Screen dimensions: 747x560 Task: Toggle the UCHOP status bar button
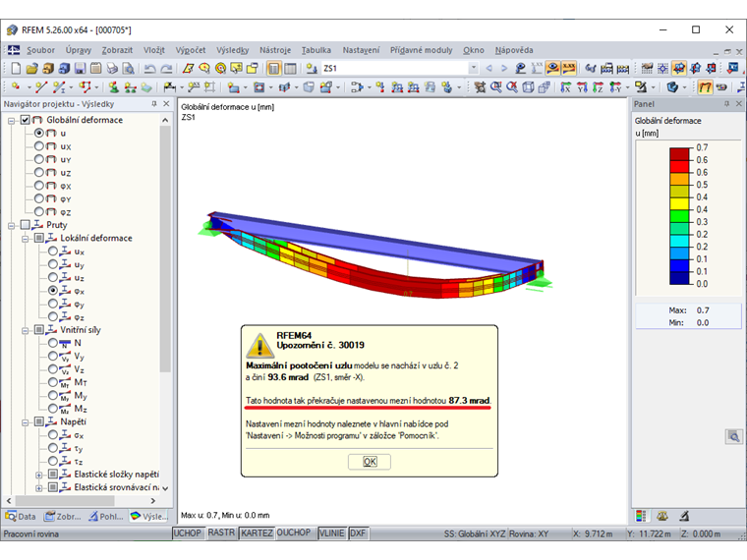(x=187, y=532)
